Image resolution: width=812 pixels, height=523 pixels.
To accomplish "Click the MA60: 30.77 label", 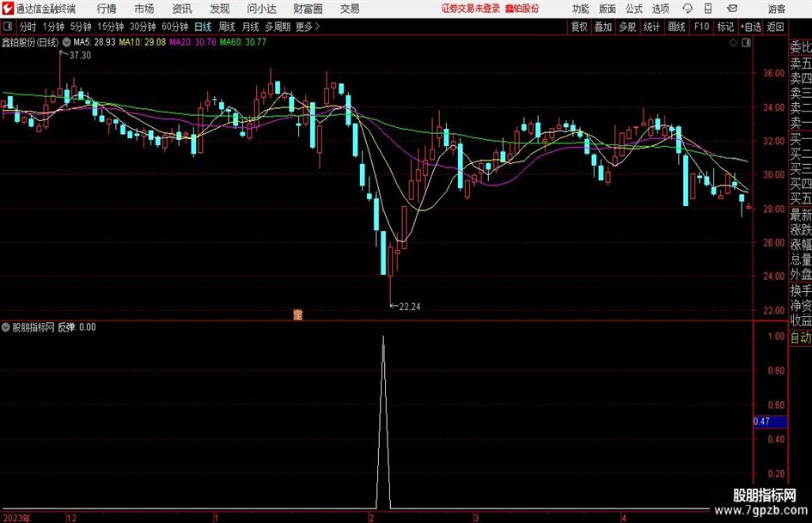I will pos(243,42).
